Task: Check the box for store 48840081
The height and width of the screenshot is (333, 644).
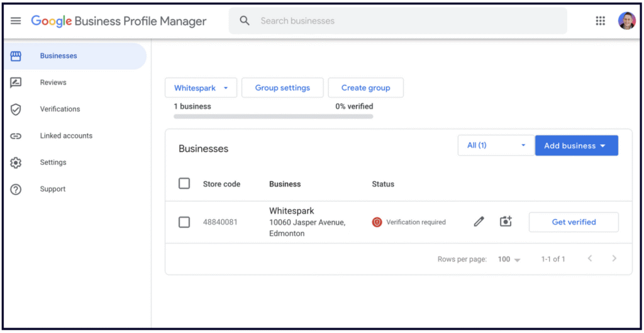Action: pos(184,222)
